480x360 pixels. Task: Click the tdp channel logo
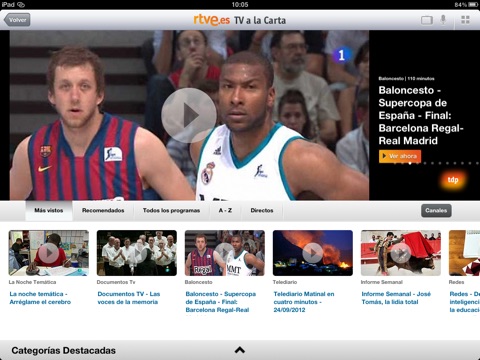coord(453,180)
